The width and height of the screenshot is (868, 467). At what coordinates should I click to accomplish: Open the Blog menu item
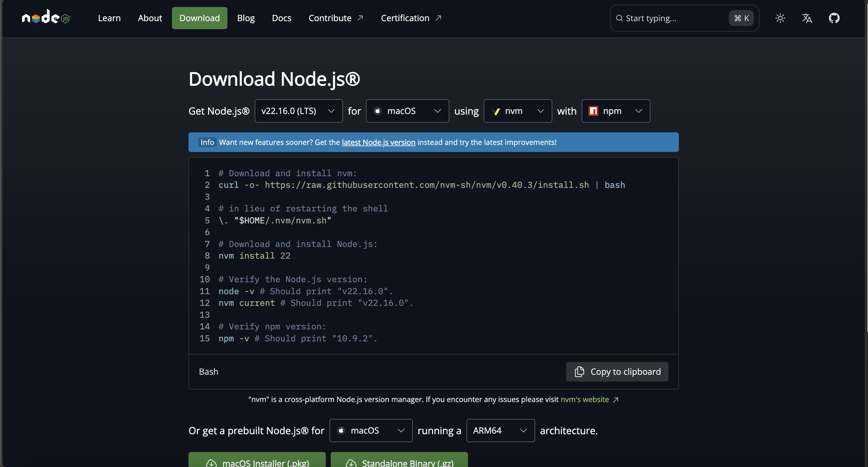(246, 18)
